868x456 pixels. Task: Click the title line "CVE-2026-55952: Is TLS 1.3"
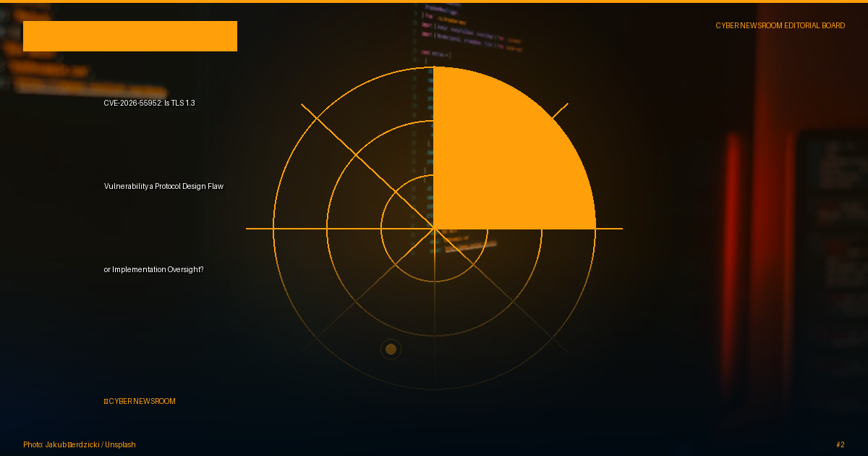[x=149, y=103]
